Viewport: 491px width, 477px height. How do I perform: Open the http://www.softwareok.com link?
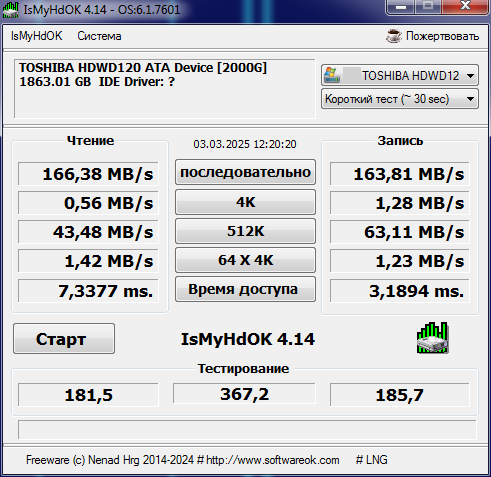point(273,460)
